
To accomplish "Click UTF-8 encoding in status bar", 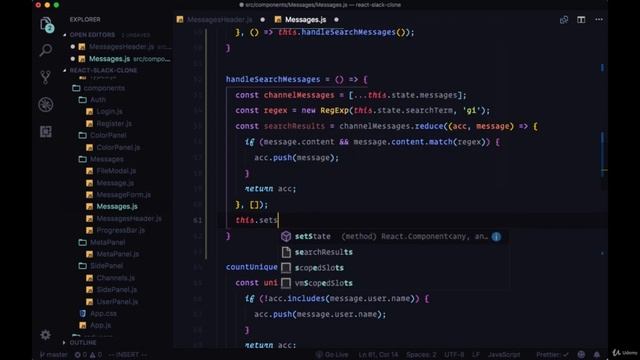I will point(454,355).
